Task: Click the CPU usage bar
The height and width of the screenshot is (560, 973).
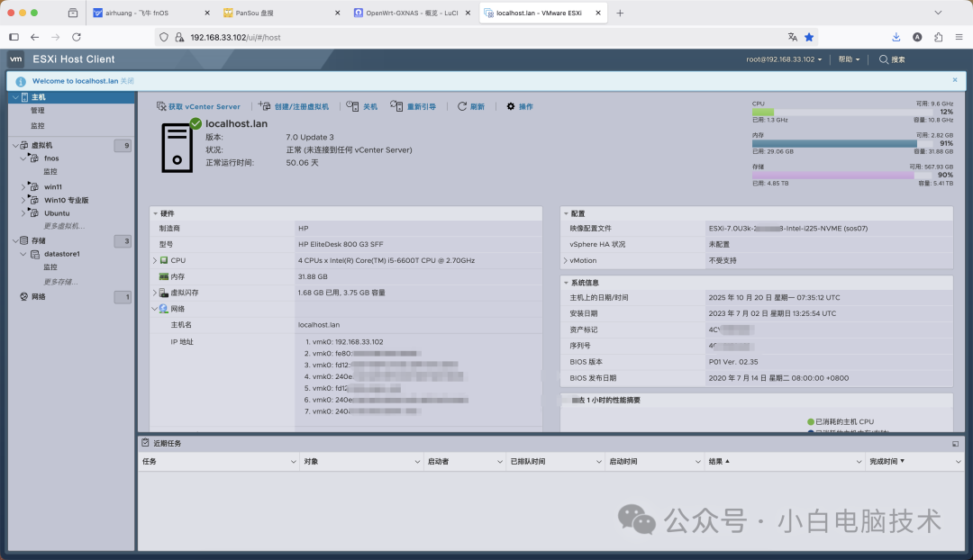Action: point(841,113)
